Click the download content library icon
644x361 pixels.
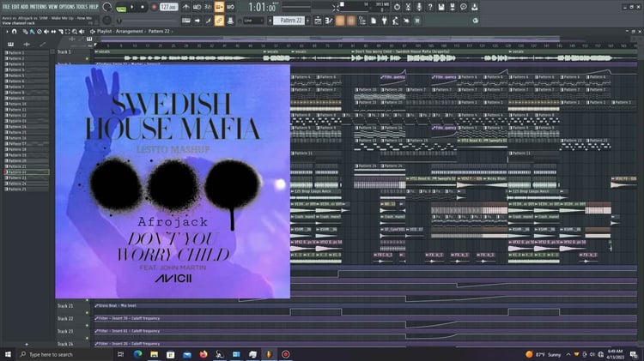pyautogui.click(x=474, y=7)
